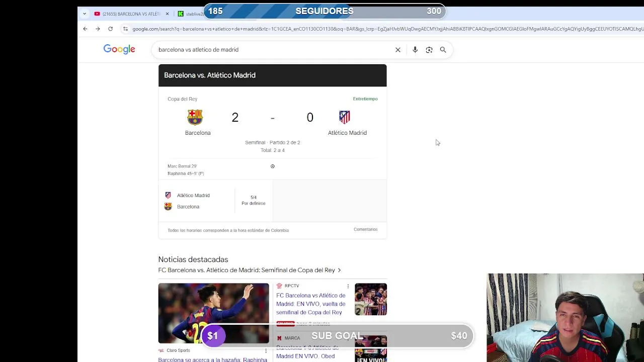Open the upcoming match row Atlético Madrid
Screen dimensions: 644x362
193,195
